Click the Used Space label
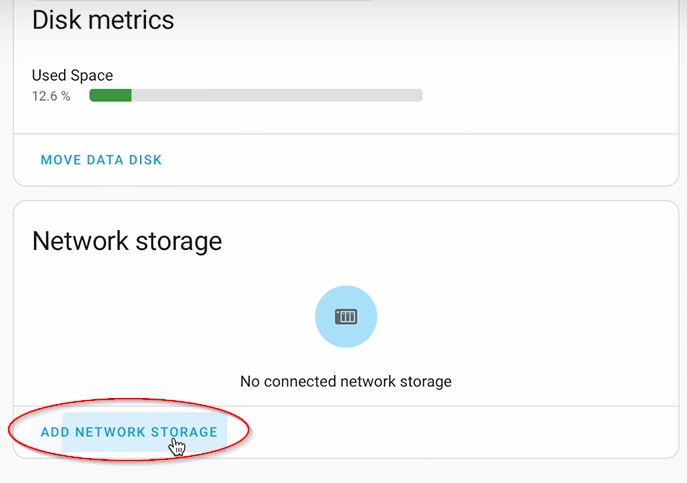Image resolution: width=687 pixels, height=483 pixels. tap(72, 75)
